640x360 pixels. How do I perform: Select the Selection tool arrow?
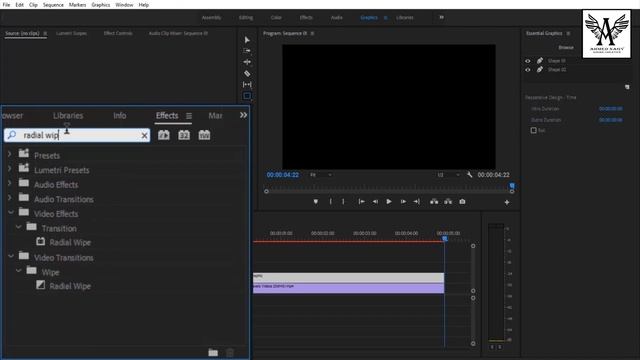pyautogui.click(x=247, y=40)
